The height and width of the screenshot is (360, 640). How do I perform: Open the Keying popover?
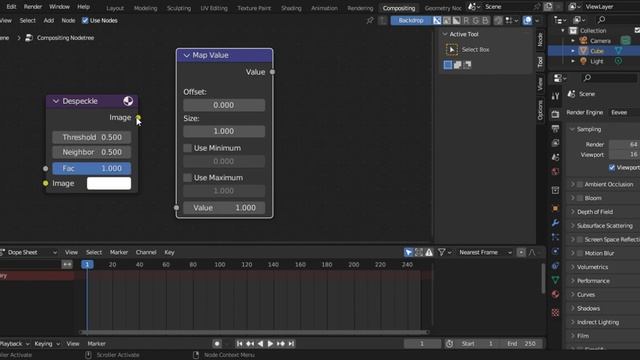pyautogui.click(x=47, y=344)
